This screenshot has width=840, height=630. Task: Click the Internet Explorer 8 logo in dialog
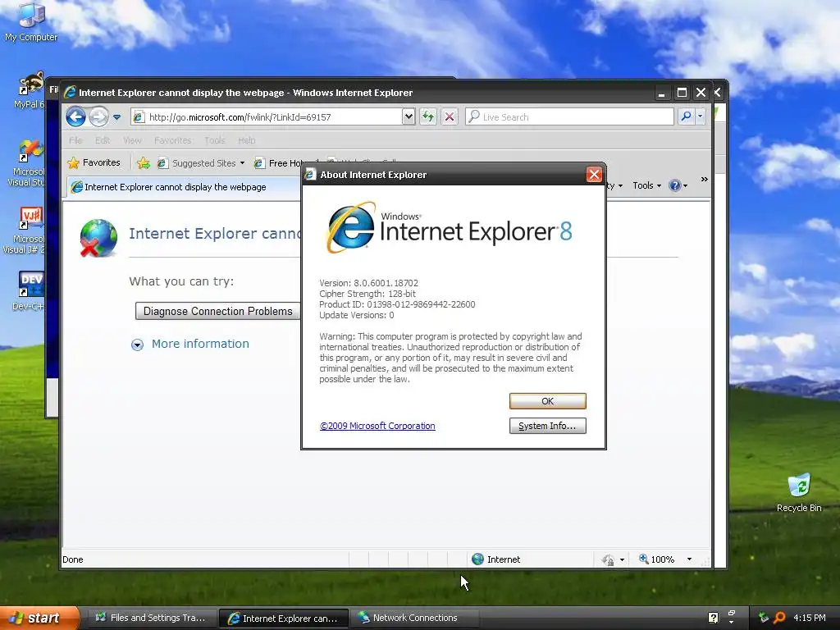449,228
